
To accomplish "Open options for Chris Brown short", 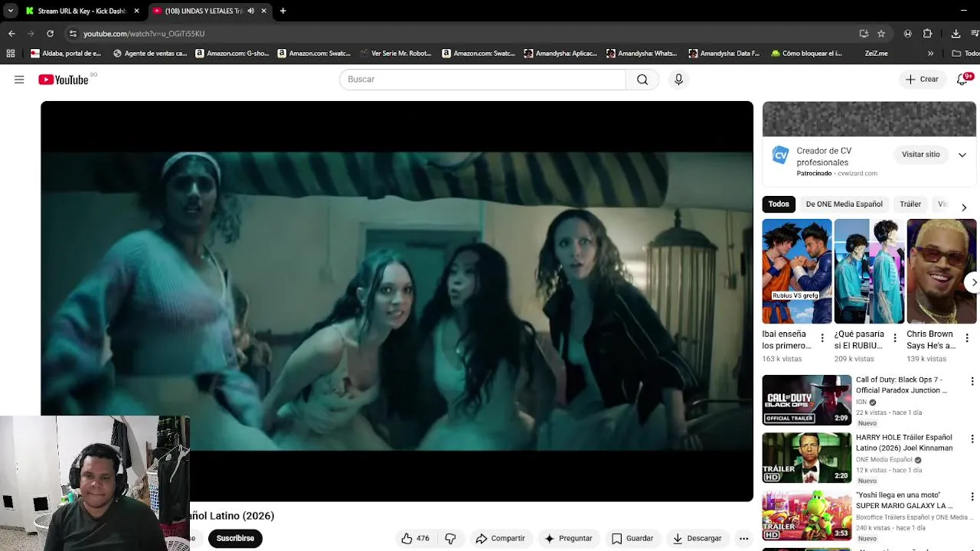I will (x=966, y=338).
